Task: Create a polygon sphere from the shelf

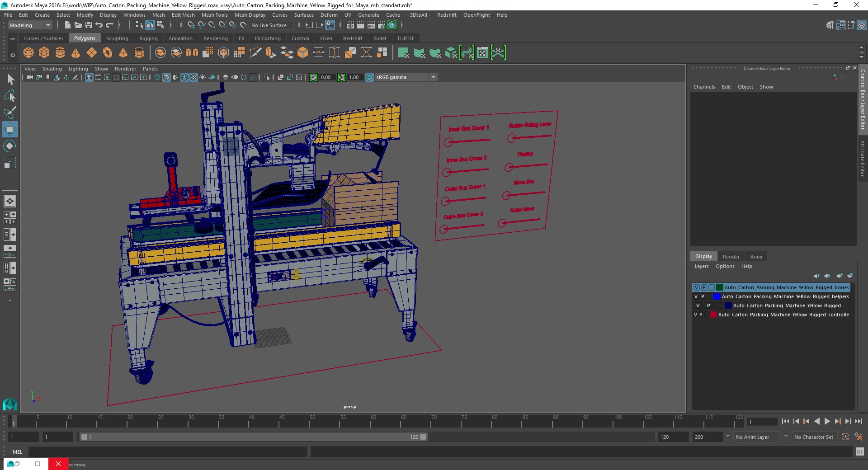Action: click(x=28, y=53)
